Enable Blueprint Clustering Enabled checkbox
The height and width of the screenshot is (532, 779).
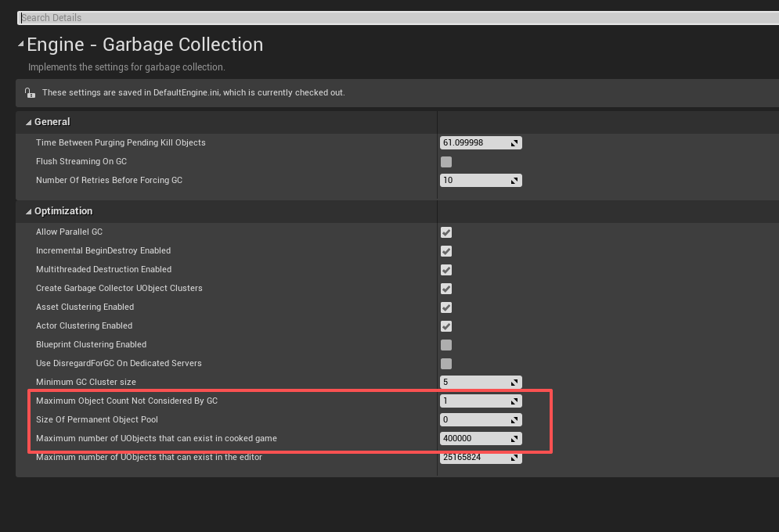[x=446, y=345]
